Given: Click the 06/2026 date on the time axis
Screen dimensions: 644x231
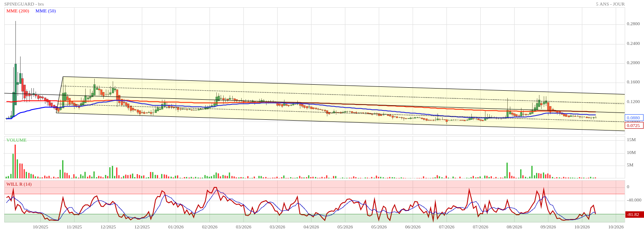Looking at the screenshot, I should click(413, 227).
